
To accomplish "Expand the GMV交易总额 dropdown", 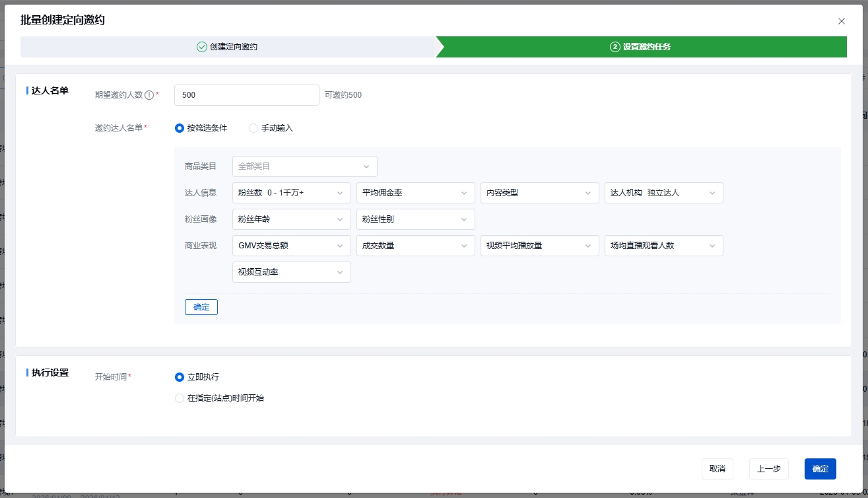I will click(291, 246).
